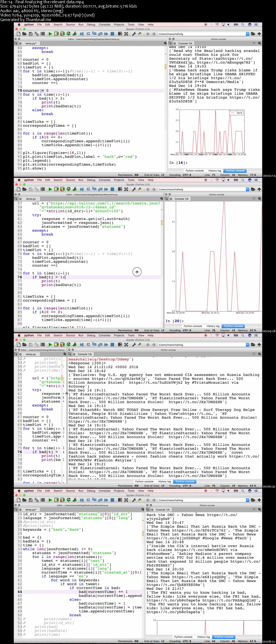Screen dimensions: 276x644
Task: Expand working directory dropdown in 00:02:14 frame
Action: pos(247,34)
